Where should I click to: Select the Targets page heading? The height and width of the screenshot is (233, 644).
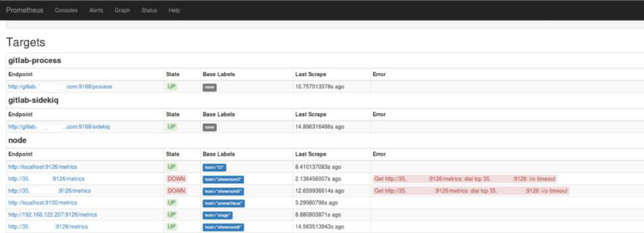click(26, 42)
